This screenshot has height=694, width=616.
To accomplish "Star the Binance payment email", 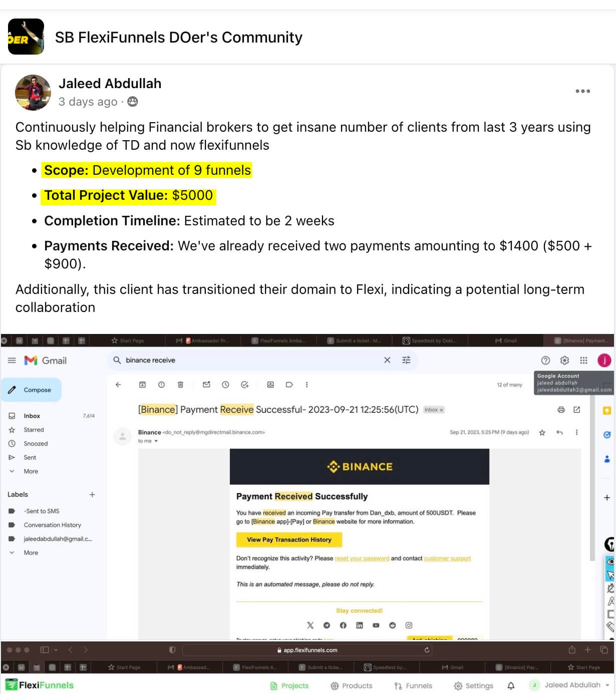I will 542,432.
